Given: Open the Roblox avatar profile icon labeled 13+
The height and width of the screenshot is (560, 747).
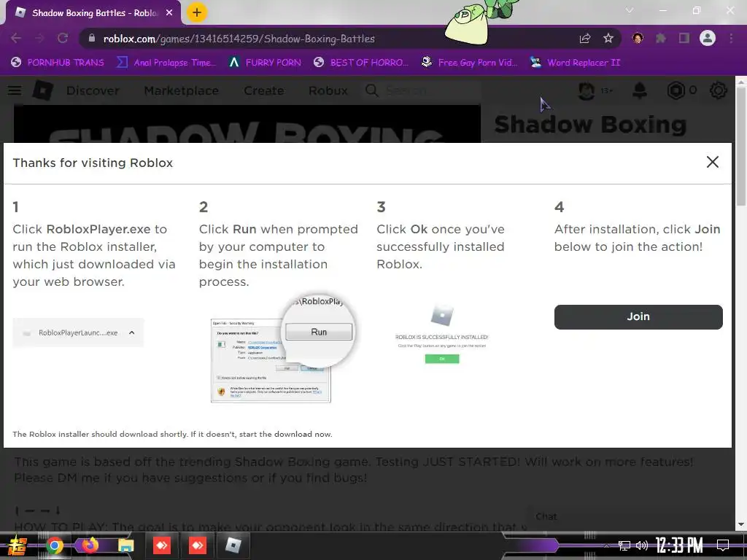Looking at the screenshot, I should [x=587, y=90].
